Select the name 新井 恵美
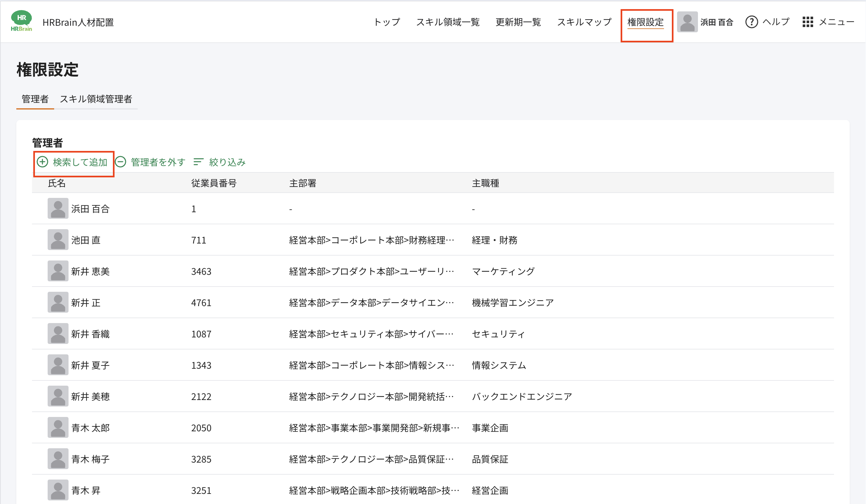The width and height of the screenshot is (866, 504). pyautogui.click(x=90, y=271)
